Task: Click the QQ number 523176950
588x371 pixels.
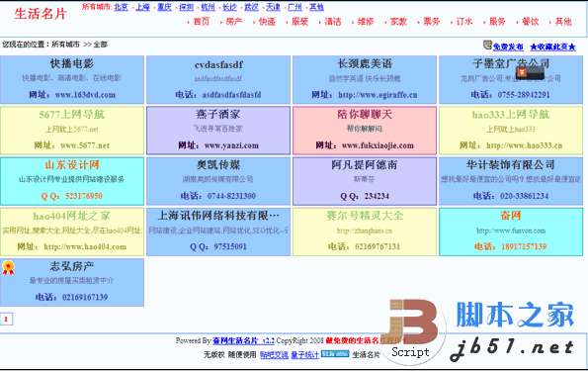Action: pos(84,197)
